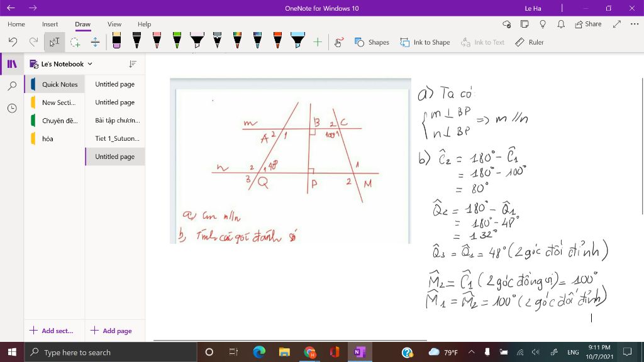This screenshot has height=362, width=644.
Task: Open the second Untitled page
Action: [x=115, y=102]
